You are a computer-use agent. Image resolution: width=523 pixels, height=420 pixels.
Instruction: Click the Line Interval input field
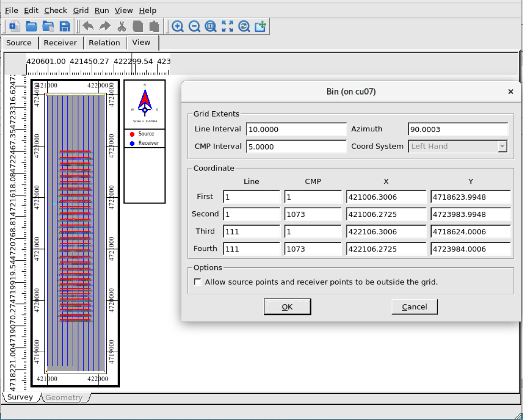tap(296, 129)
